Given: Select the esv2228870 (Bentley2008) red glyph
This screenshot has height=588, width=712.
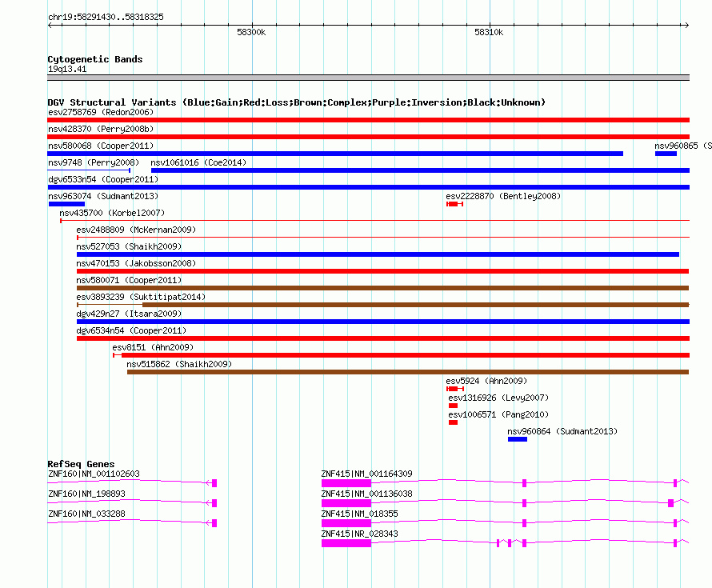Looking at the screenshot, I should click(454, 204).
